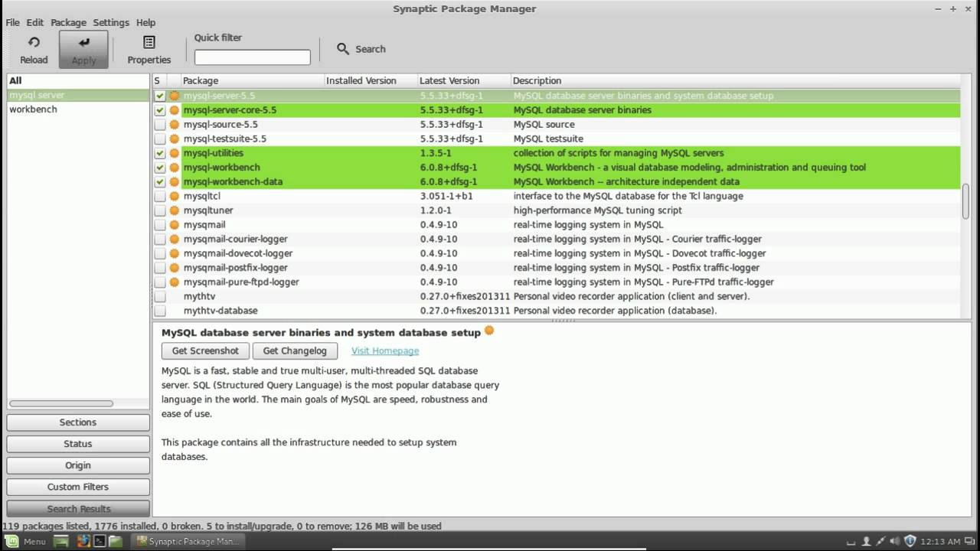Viewport: 980px width, 551px height.
Task: Open the Help menu
Action: click(145, 22)
